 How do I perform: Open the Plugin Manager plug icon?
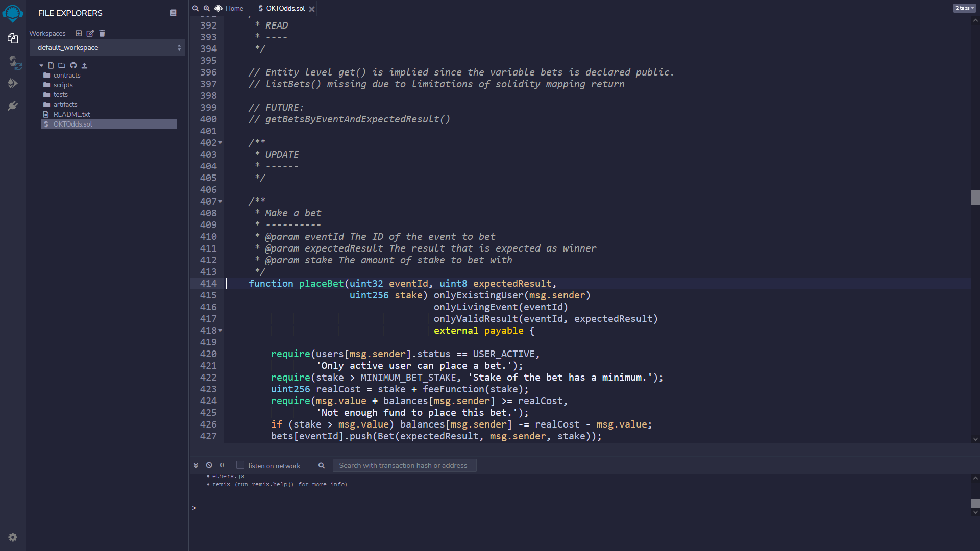coord(13,106)
